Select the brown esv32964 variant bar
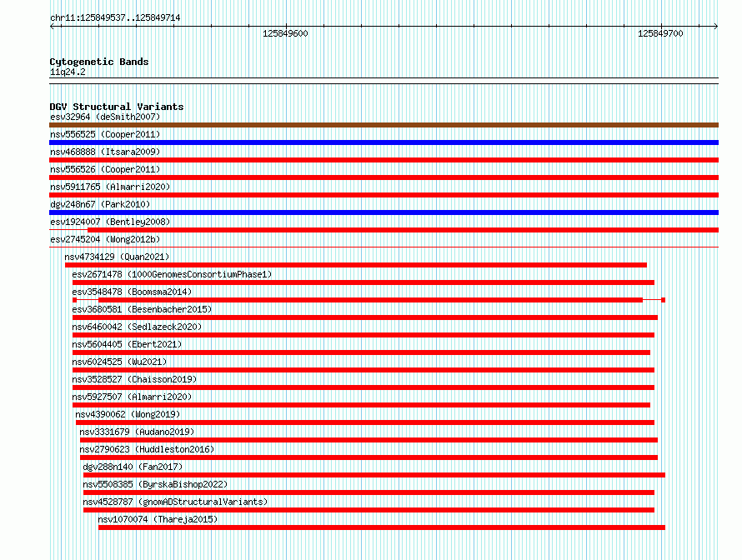The image size is (742, 560). tap(384, 125)
